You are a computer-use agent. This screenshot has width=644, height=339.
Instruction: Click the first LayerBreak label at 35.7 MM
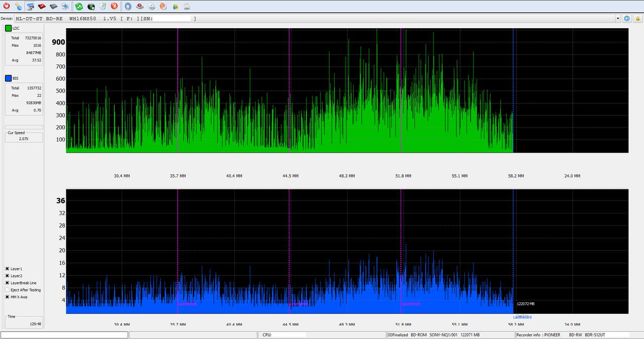click(187, 304)
